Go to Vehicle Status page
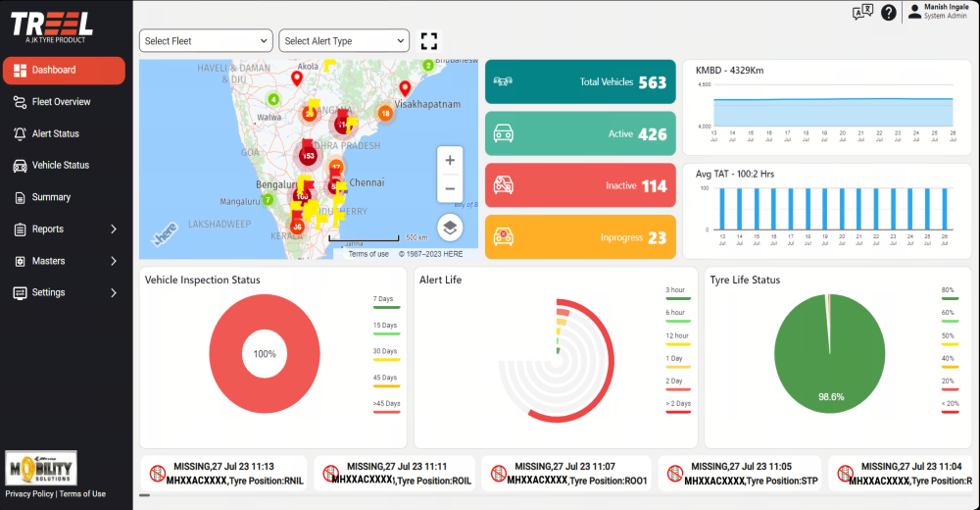This screenshot has width=980, height=510. click(x=61, y=166)
